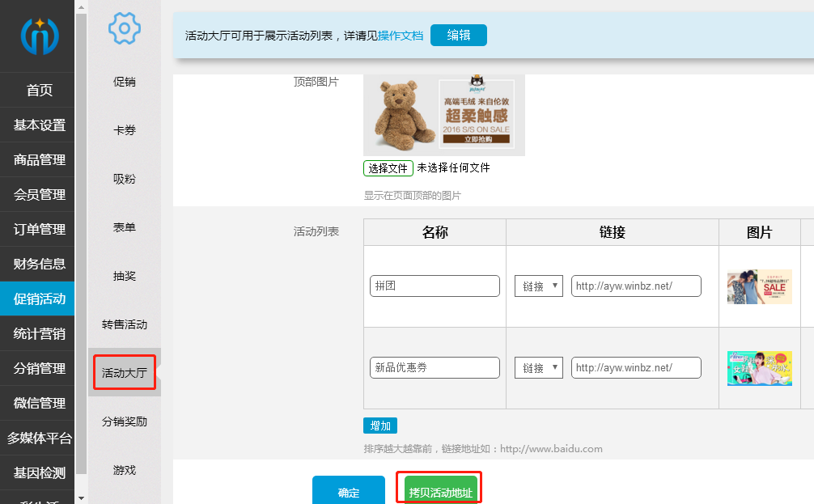Viewport: 814px width, 504px height.
Task: Open the 游戏 games section
Action: coord(123,470)
